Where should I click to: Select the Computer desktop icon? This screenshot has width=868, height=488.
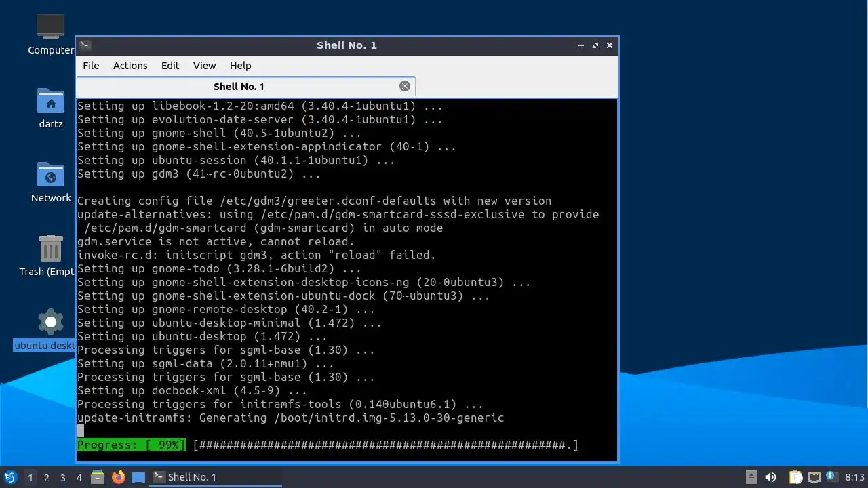(x=51, y=34)
